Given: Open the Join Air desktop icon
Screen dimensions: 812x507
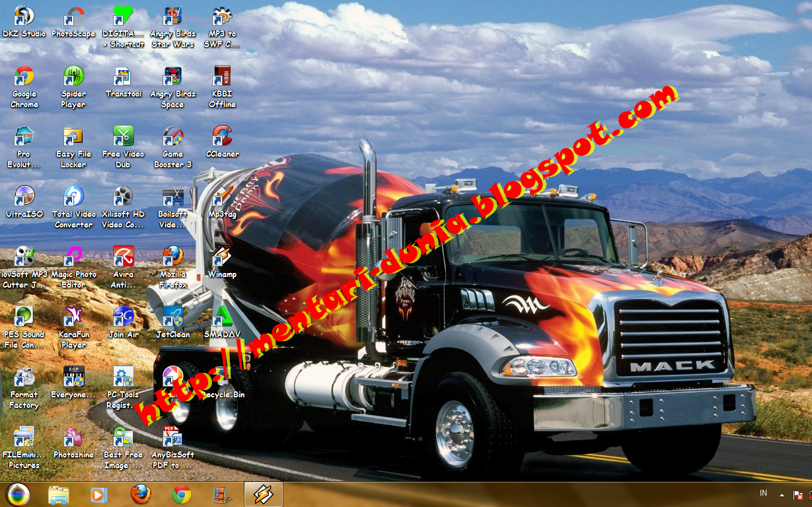Looking at the screenshot, I should click(123, 323).
